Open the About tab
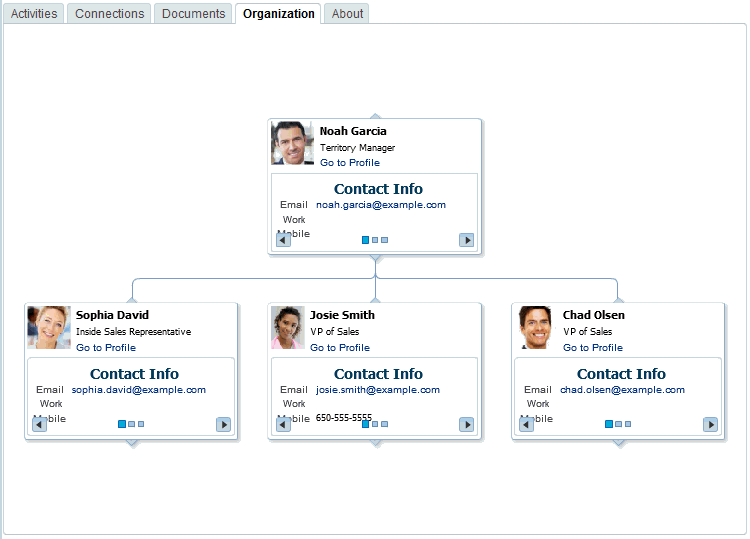The height and width of the screenshot is (539, 750). point(347,13)
